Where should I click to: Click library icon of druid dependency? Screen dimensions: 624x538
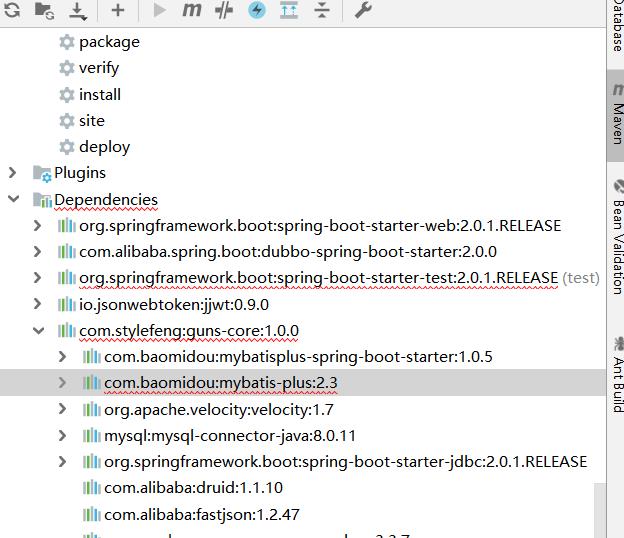[x=92, y=488]
